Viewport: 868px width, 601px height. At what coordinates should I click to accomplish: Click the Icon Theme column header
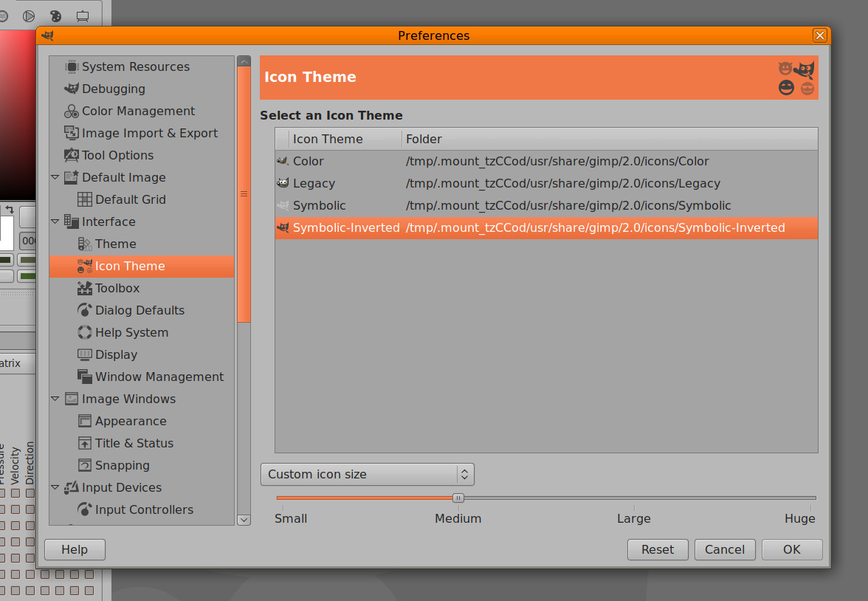click(x=345, y=139)
